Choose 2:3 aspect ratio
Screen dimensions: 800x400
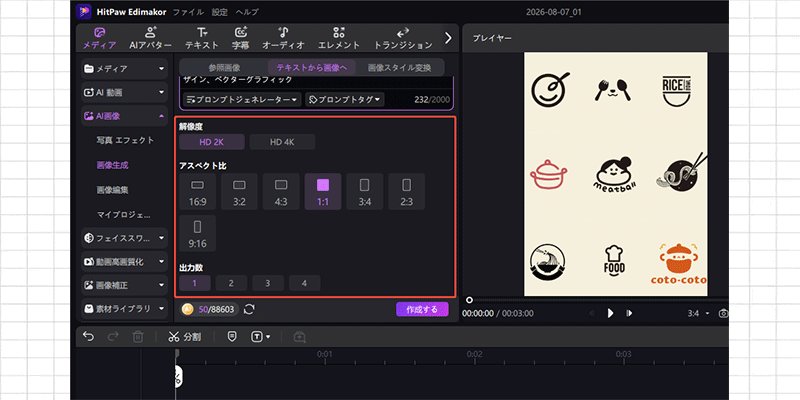407,191
